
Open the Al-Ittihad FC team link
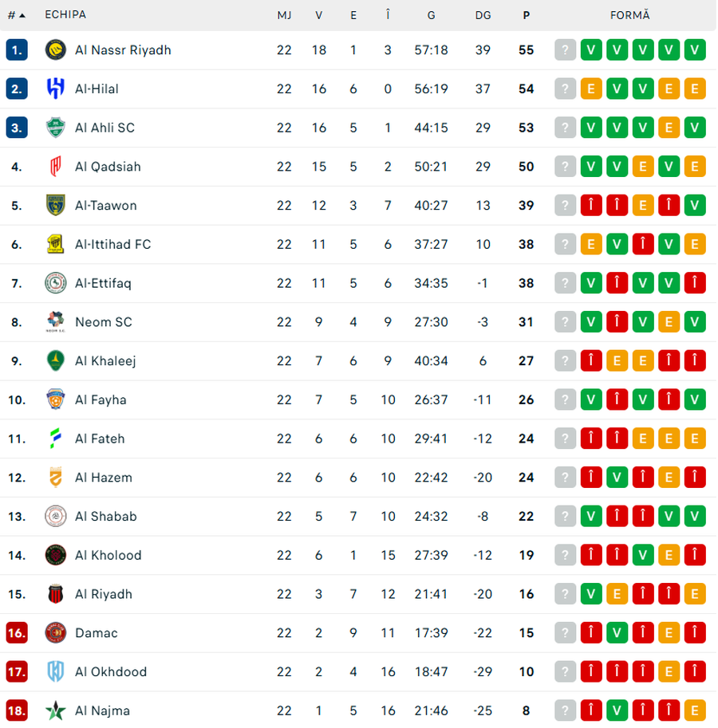[112, 244]
